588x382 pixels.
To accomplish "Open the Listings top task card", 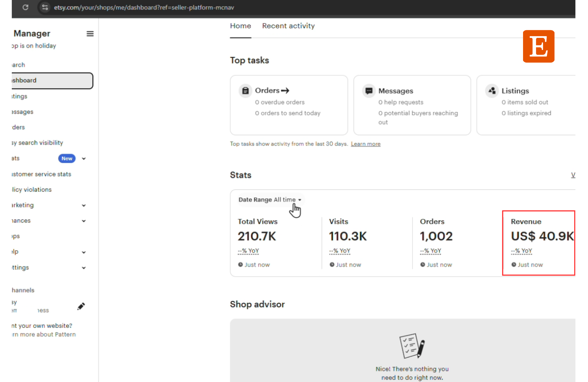I will point(526,105).
